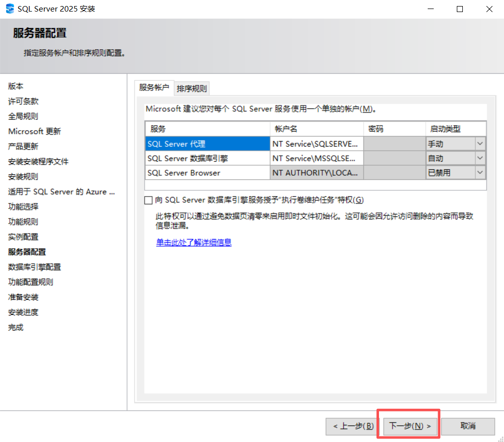Go back with 上一步(B) button
This screenshot has height=442, width=504.
pos(353,426)
